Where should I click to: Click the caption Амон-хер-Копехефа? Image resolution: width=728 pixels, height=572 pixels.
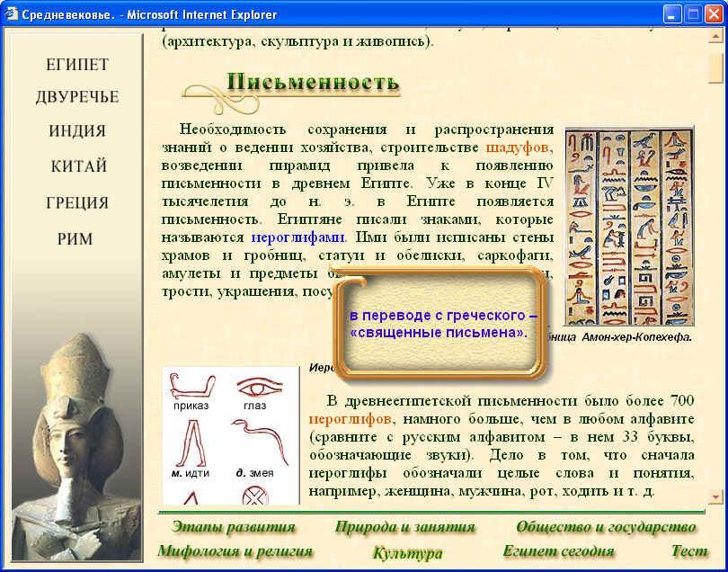(x=636, y=338)
